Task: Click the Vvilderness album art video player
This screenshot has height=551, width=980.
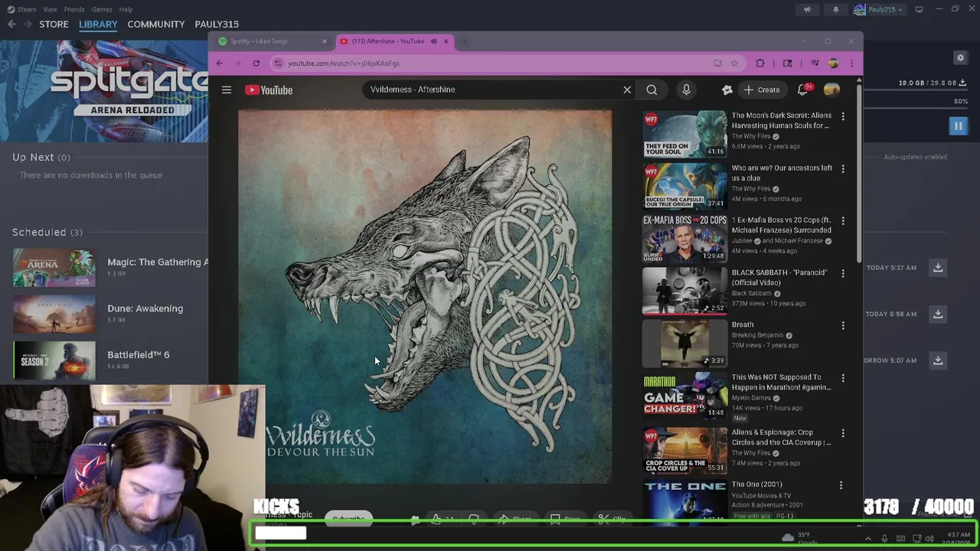Action: pyautogui.click(x=425, y=297)
